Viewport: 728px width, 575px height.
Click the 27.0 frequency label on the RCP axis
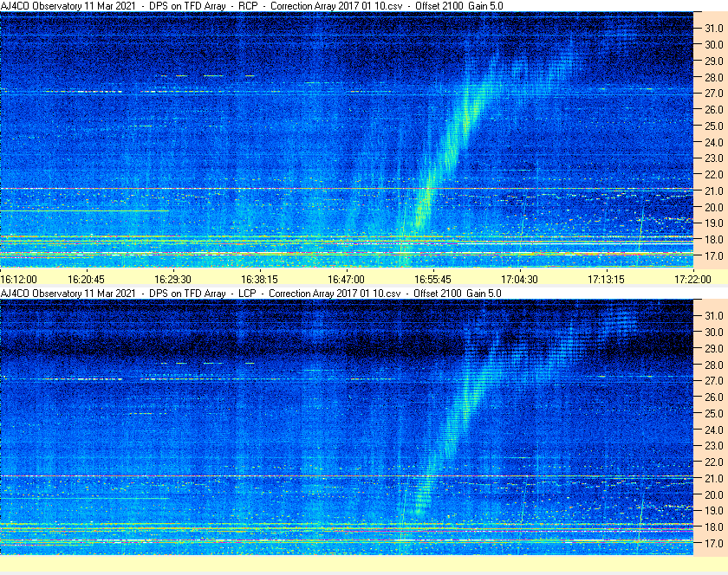(714, 94)
